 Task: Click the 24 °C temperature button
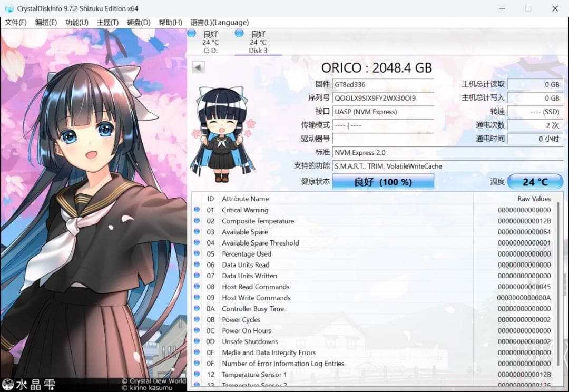click(x=535, y=181)
